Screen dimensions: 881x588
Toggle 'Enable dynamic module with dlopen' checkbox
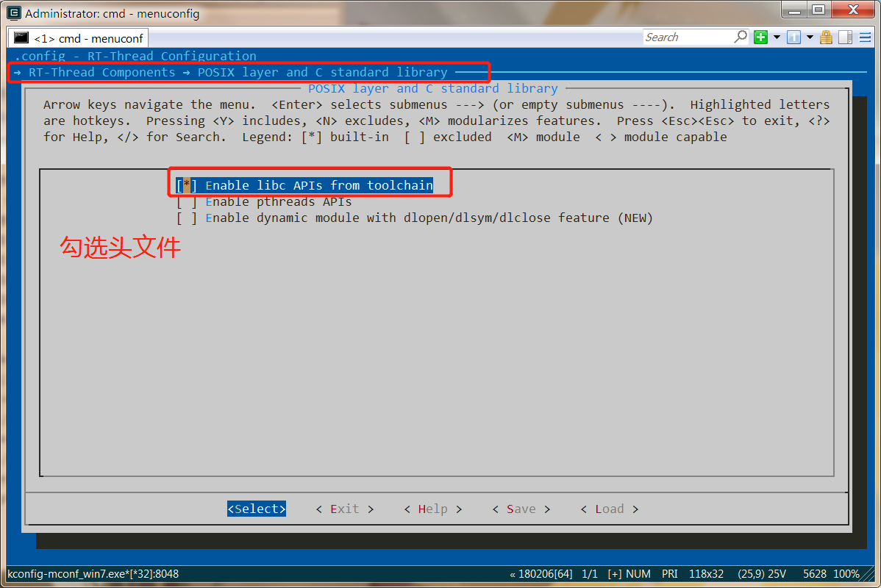187,218
